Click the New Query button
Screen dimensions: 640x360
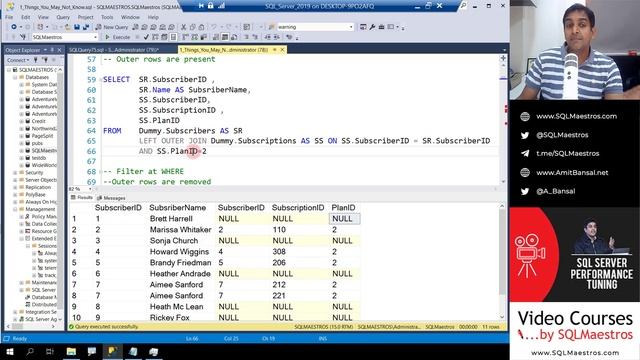point(111,27)
